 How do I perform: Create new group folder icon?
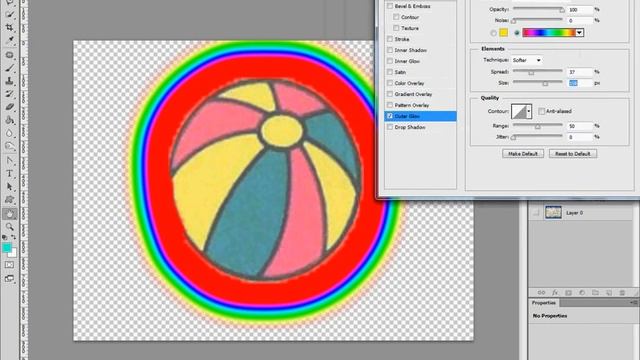click(x=595, y=293)
